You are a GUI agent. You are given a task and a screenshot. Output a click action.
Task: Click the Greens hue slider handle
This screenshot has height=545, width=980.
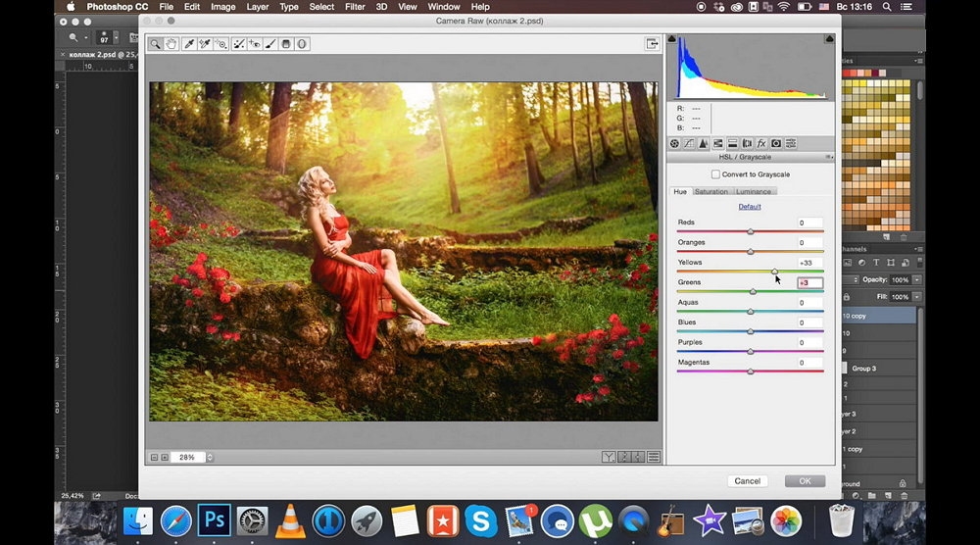pyautogui.click(x=753, y=291)
